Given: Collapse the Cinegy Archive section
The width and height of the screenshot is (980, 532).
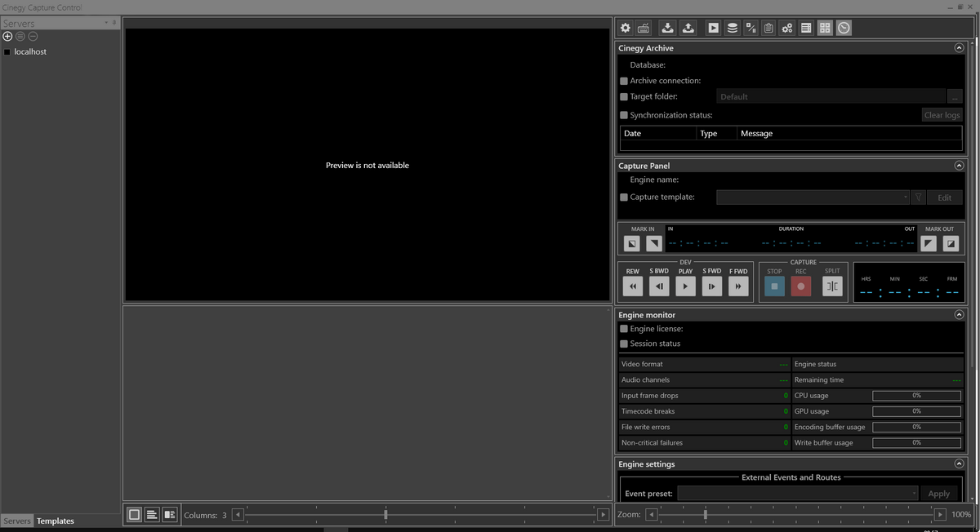Looking at the screenshot, I should (959, 48).
